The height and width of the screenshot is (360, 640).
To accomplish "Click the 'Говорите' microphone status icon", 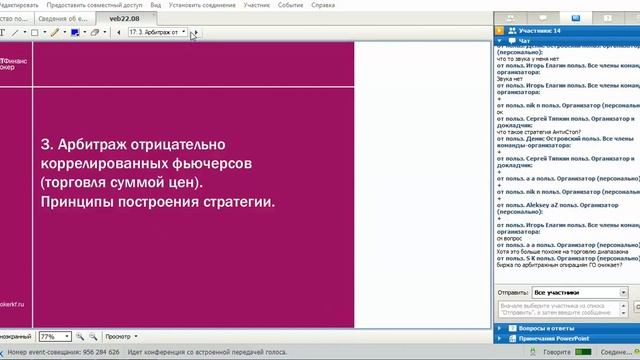I will pos(533,351).
